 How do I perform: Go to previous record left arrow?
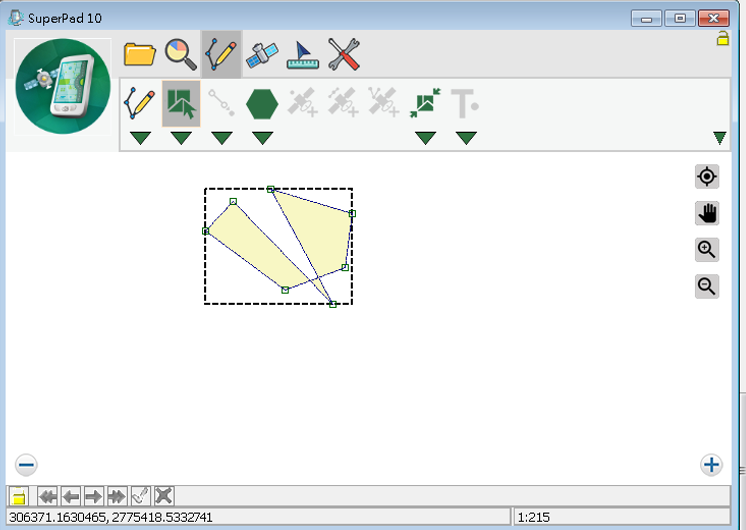71,496
